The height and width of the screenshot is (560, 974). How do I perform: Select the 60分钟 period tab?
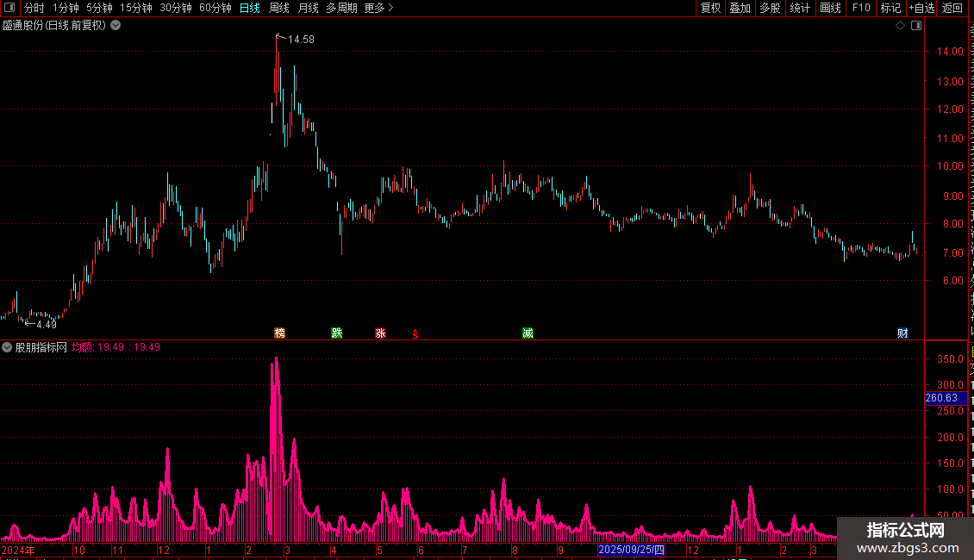click(x=215, y=8)
